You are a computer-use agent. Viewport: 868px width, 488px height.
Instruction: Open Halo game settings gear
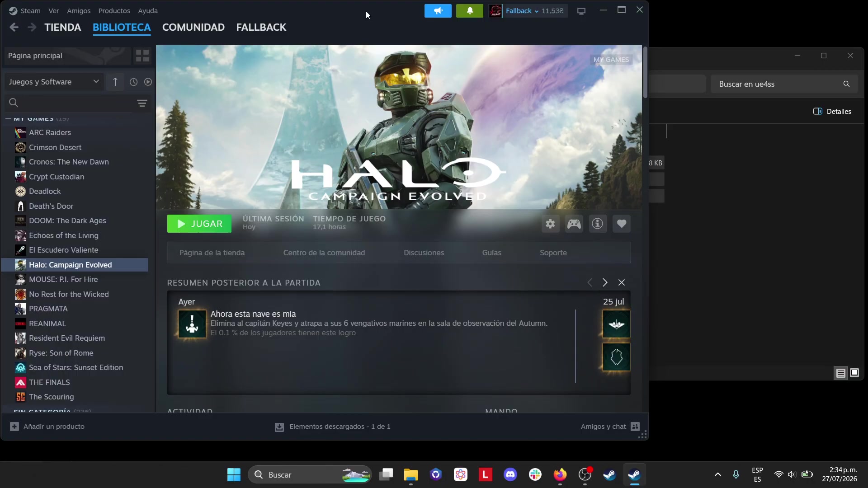(550, 224)
